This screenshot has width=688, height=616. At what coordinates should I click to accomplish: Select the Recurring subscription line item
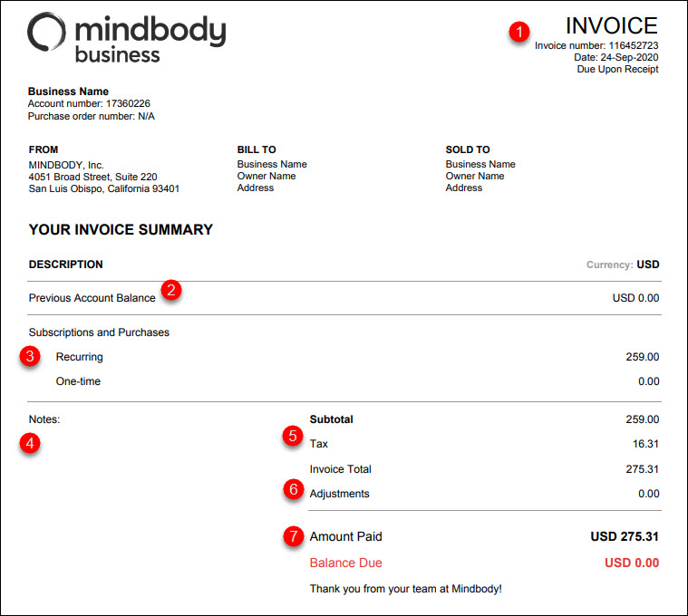point(80,357)
